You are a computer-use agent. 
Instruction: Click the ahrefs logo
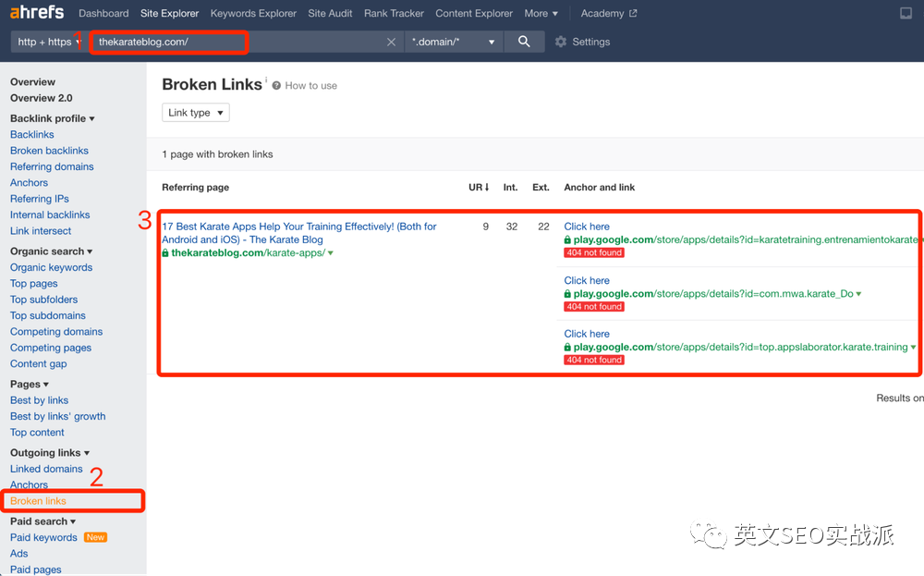pyautogui.click(x=37, y=12)
